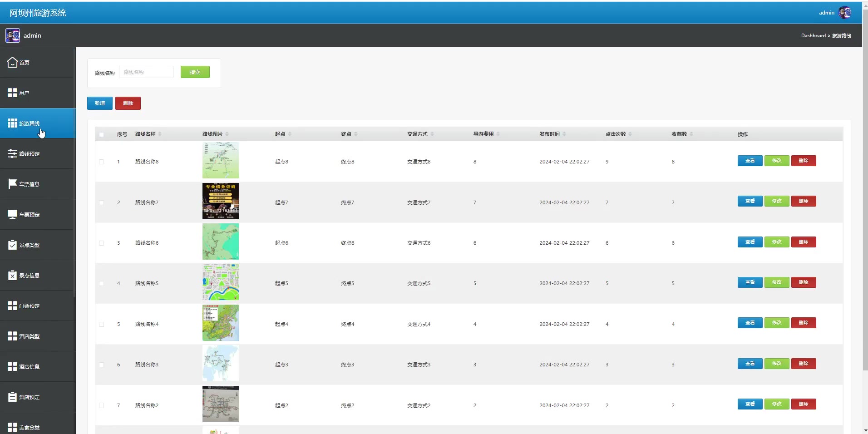
Task: Sort by 路线名称 column arrows
Action: (160, 134)
